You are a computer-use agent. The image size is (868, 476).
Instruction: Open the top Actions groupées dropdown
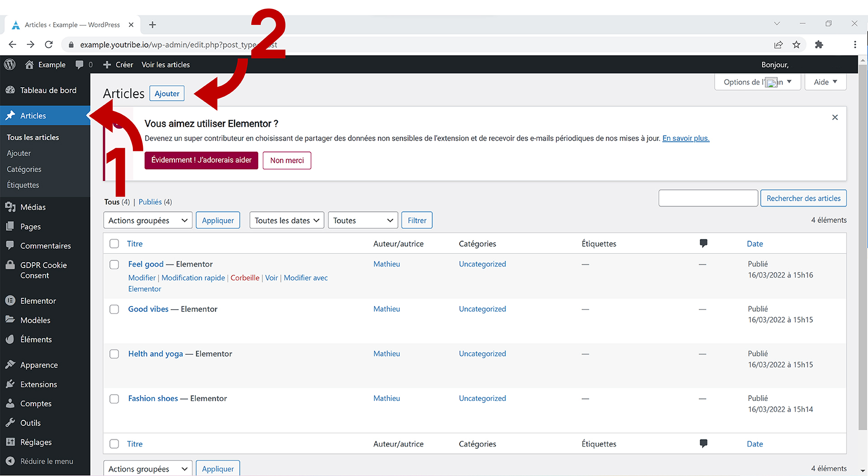pyautogui.click(x=148, y=221)
